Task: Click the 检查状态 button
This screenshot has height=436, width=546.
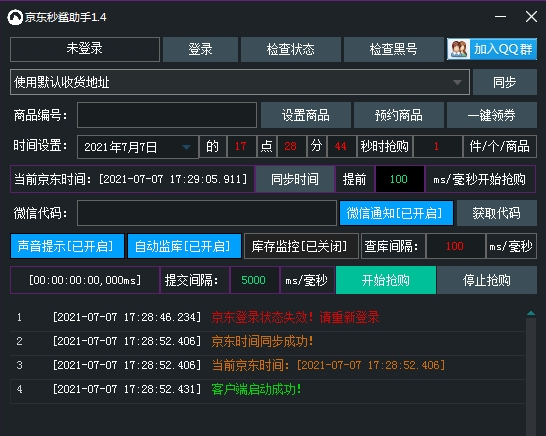Action: click(x=291, y=49)
